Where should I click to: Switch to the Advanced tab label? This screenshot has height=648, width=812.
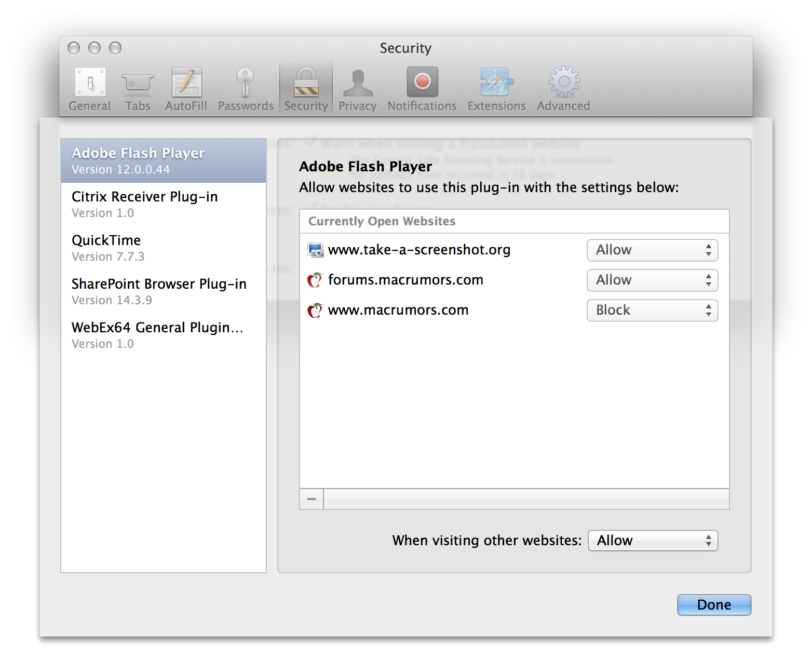tap(563, 106)
